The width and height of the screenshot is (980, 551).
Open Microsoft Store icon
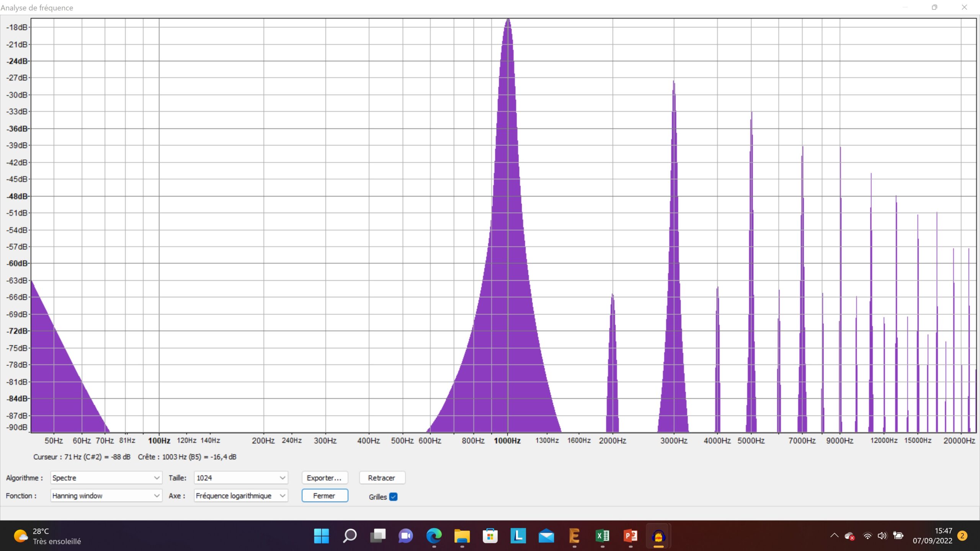490,536
